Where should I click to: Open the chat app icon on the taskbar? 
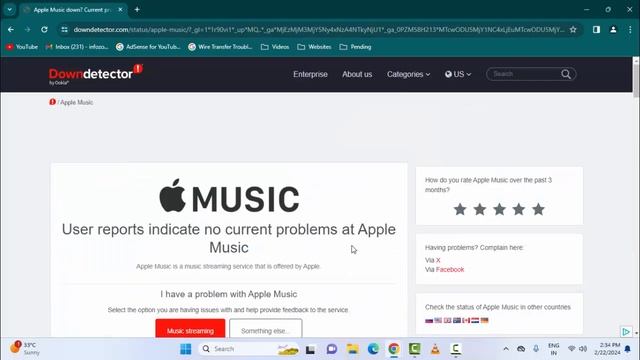(332, 349)
